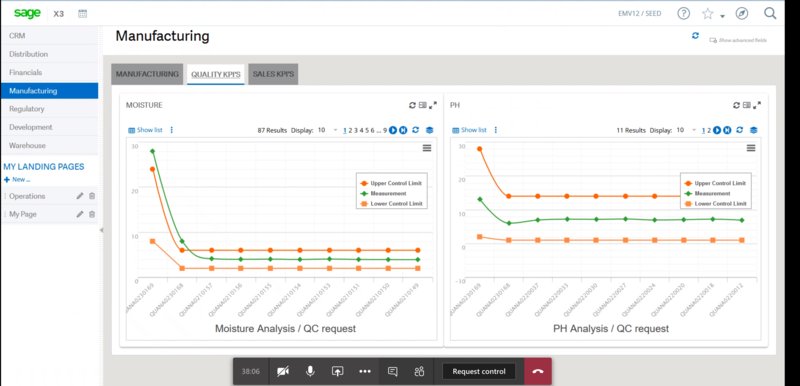Screen dimensions: 800x386
Task: Open MOISTURE Display count dropdown
Action: (x=328, y=130)
